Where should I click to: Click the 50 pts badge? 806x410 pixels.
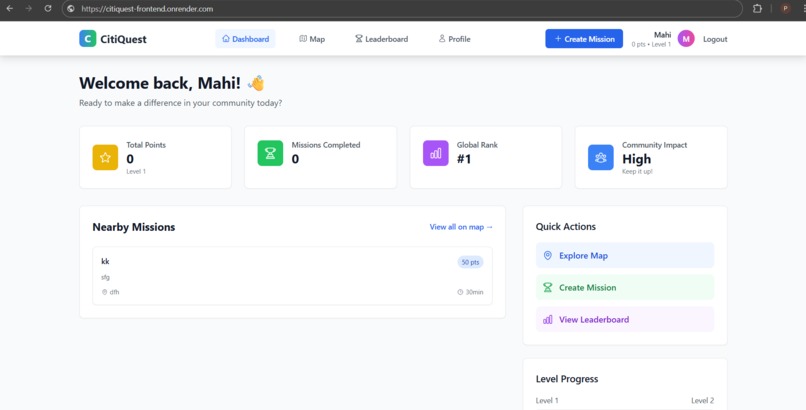pos(470,262)
